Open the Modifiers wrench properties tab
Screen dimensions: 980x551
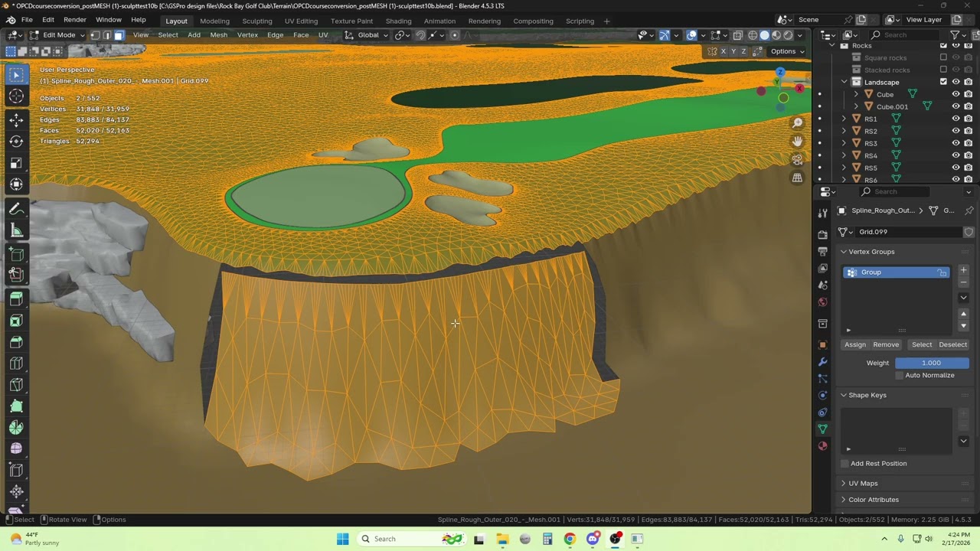click(823, 361)
